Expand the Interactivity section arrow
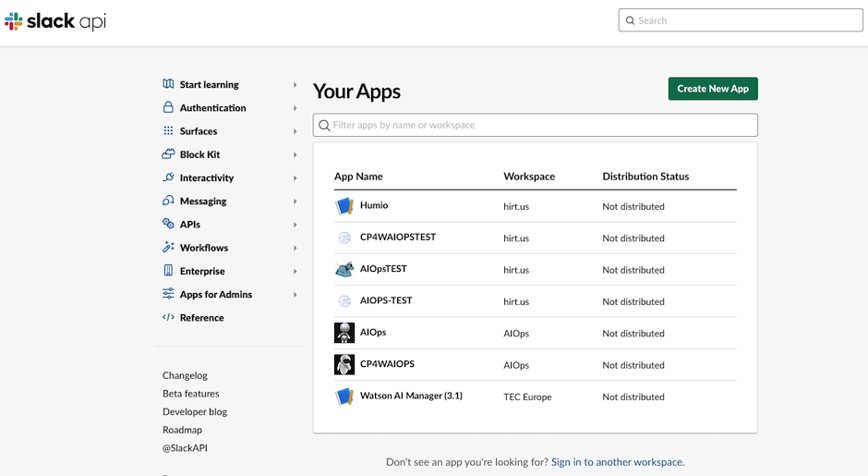Viewport: 868px width, 476px height. (x=295, y=177)
